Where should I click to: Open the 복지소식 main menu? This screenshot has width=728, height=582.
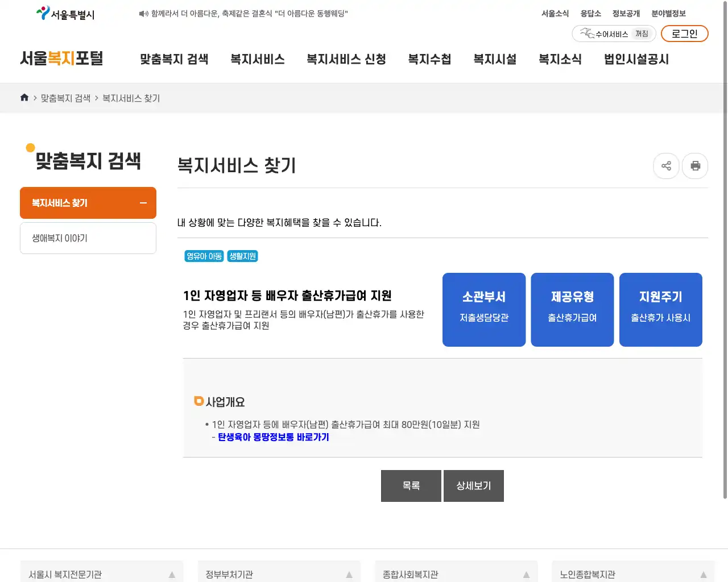pos(560,59)
